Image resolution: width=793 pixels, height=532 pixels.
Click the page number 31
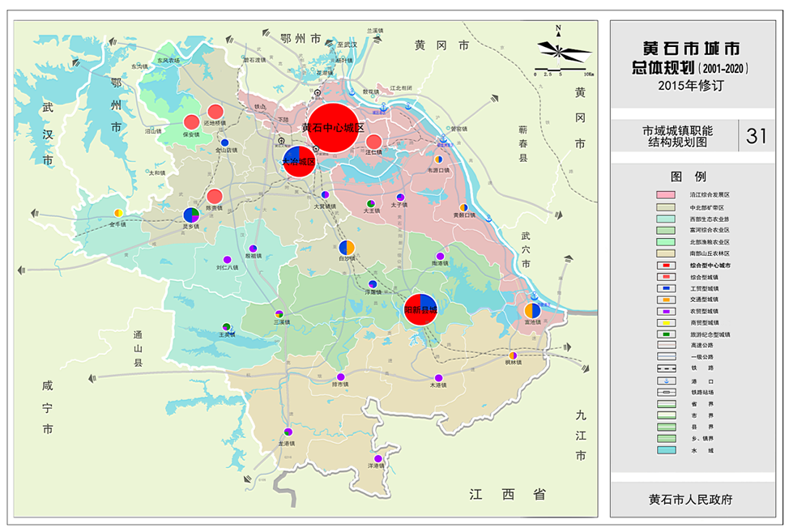pos(756,136)
